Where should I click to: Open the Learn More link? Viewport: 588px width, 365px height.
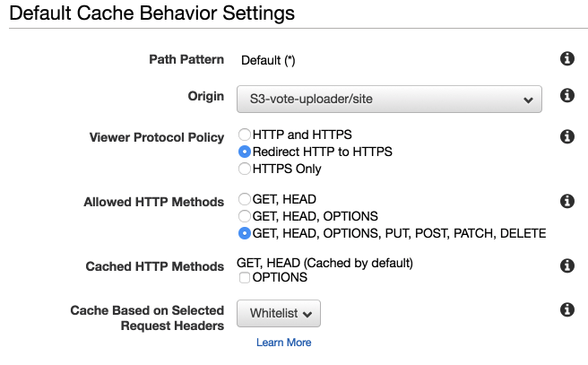click(283, 343)
